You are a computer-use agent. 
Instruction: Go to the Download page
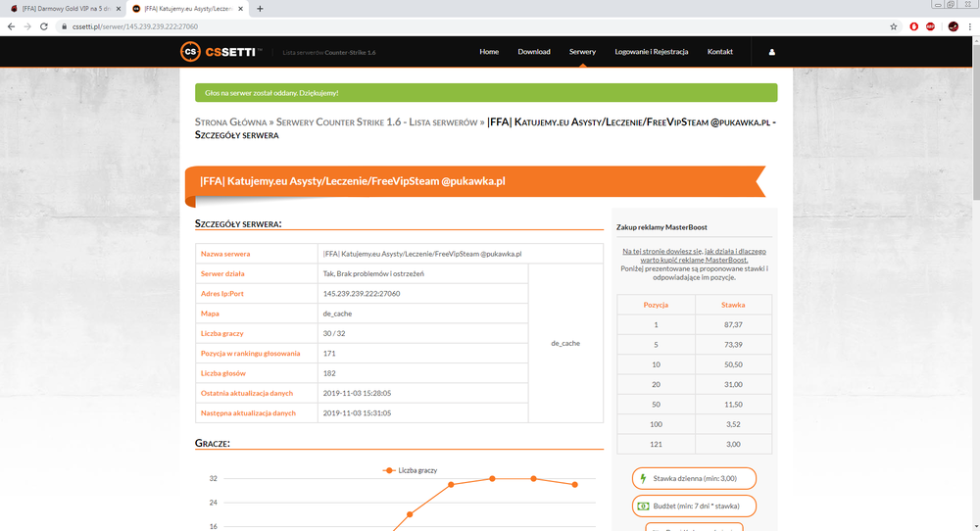pos(534,52)
